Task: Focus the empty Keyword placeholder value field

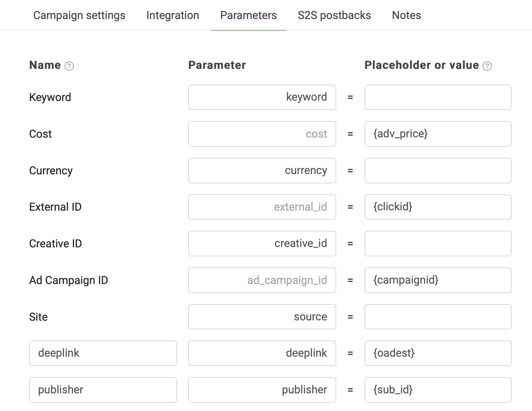Action: tap(438, 97)
